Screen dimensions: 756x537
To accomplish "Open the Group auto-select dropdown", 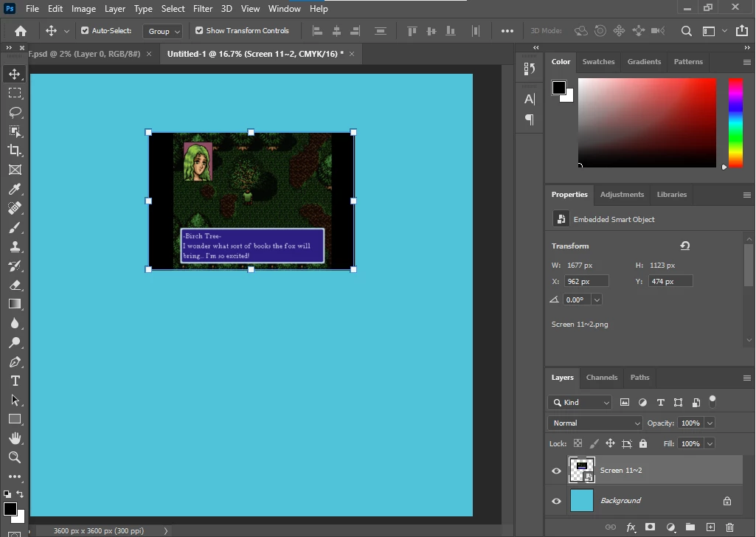I will pos(164,31).
